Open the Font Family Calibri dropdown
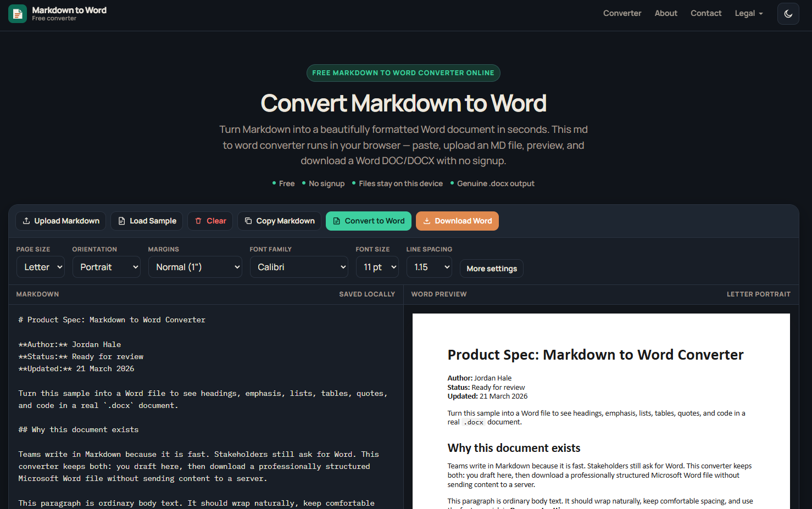Viewport: 812px width, 509px height. tap(299, 267)
